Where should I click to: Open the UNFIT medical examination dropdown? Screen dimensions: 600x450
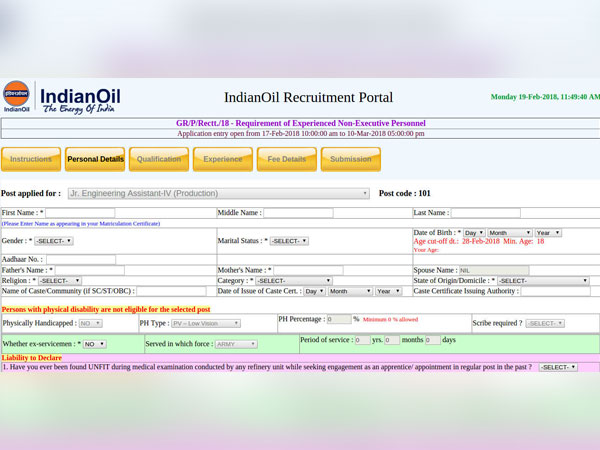pyautogui.click(x=558, y=367)
